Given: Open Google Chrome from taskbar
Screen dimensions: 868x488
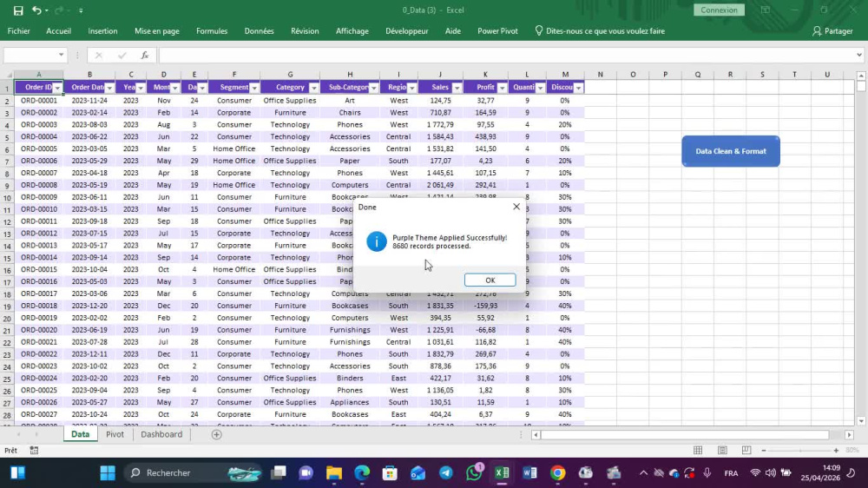Looking at the screenshot, I should (558, 473).
